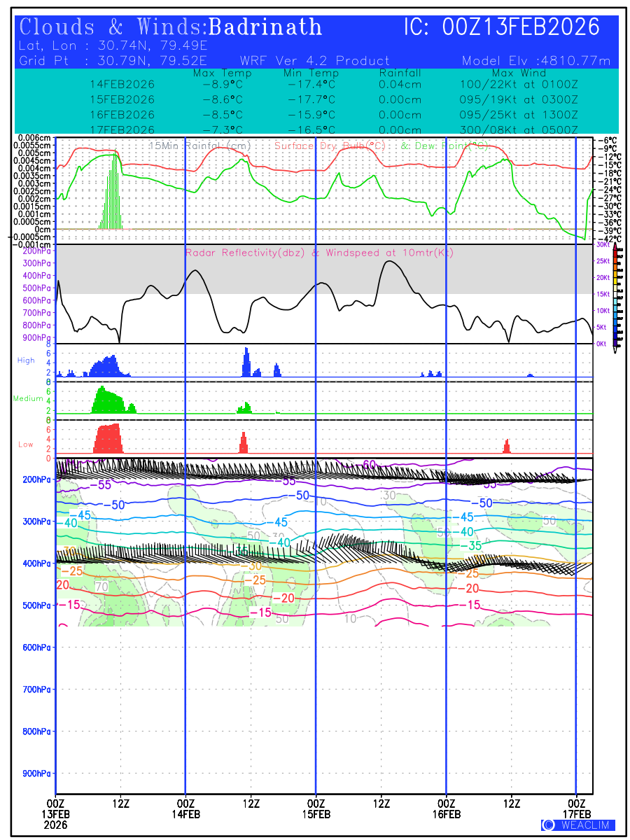The width and height of the screenshot is (630, 840).
Task: Click the 00Z 15FEB time axis label
Action: [316, 808]
